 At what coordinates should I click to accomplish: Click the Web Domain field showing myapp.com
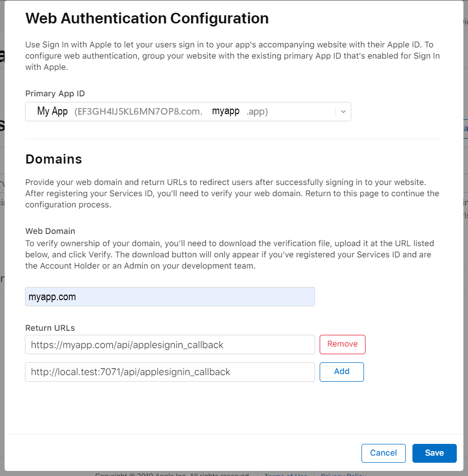click(x=170, y=296)
